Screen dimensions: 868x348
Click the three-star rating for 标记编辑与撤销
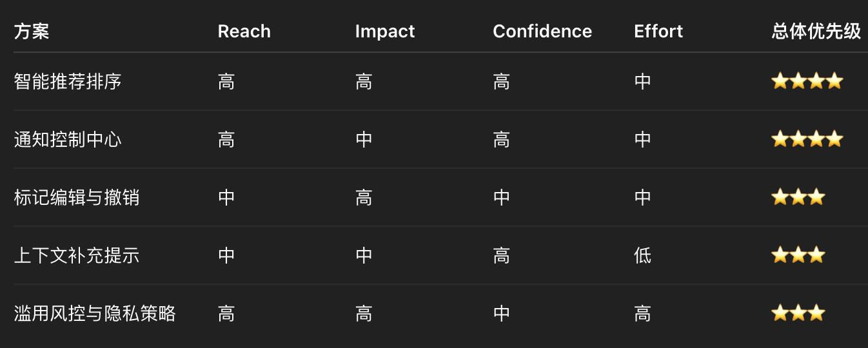point(798,197)
